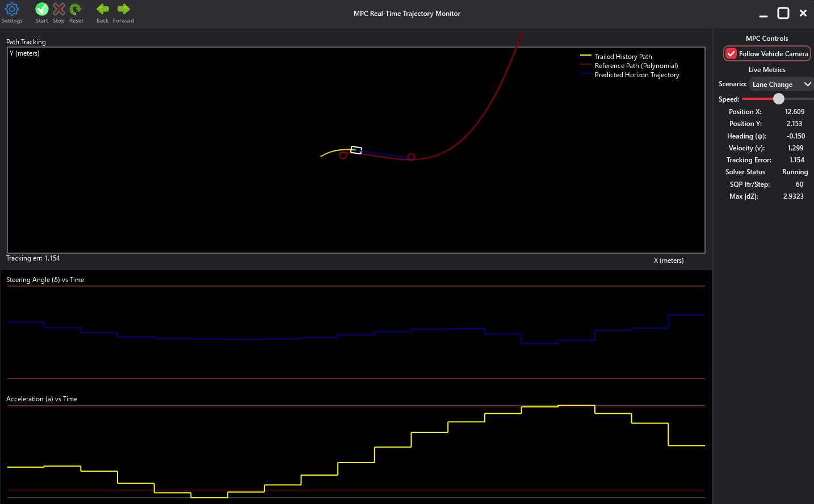Viewport: 814px width, 504px height.
Task: Click the Trailed History Path legend entry
Action: pyautogui.click(x=623, y=57)
